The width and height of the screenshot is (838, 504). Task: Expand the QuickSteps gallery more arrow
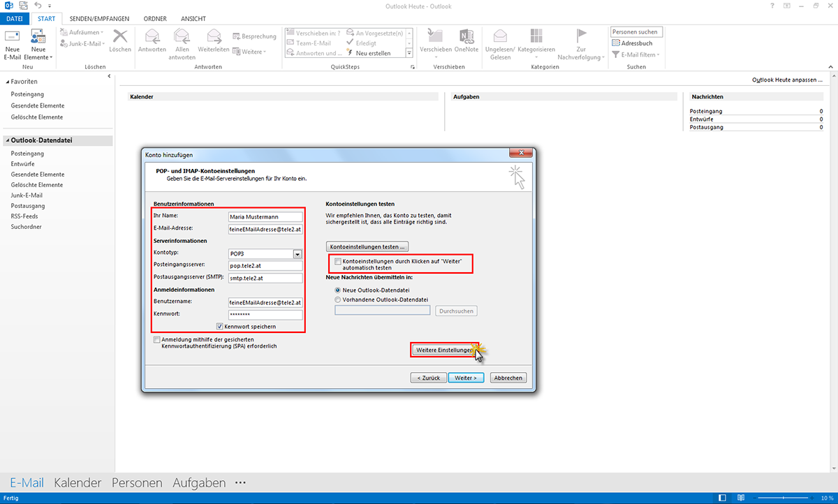click(x=409, y=54)
